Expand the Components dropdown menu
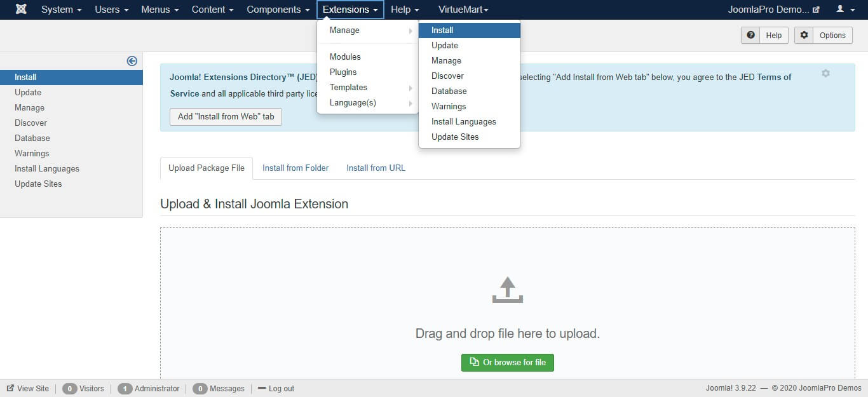Screen dimensions: 868x397 (278, 10)
